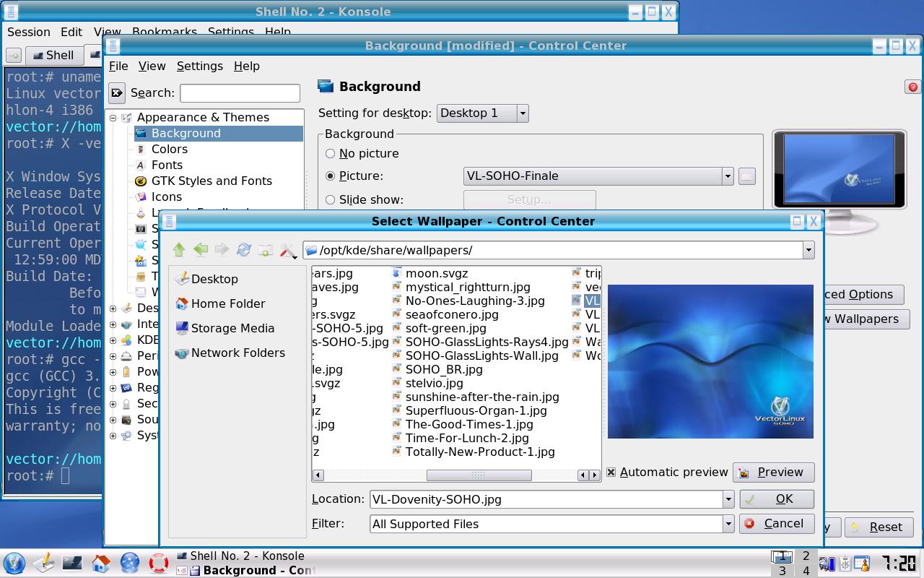The height and width of the screenshot is (578, 924).
Task: Click the Back arrow in Select Wallpaper
Action: [x=201, y=250]
